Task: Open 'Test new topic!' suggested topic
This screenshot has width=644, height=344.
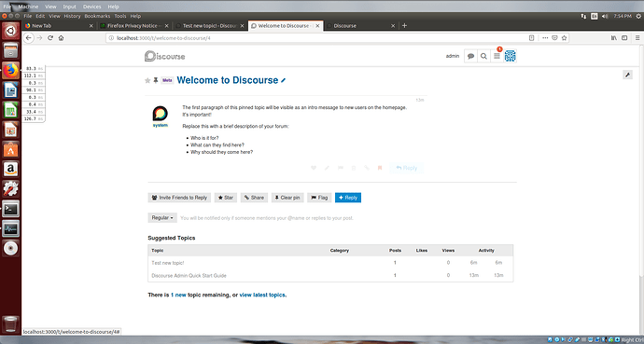Action: [x=168, y=263]
